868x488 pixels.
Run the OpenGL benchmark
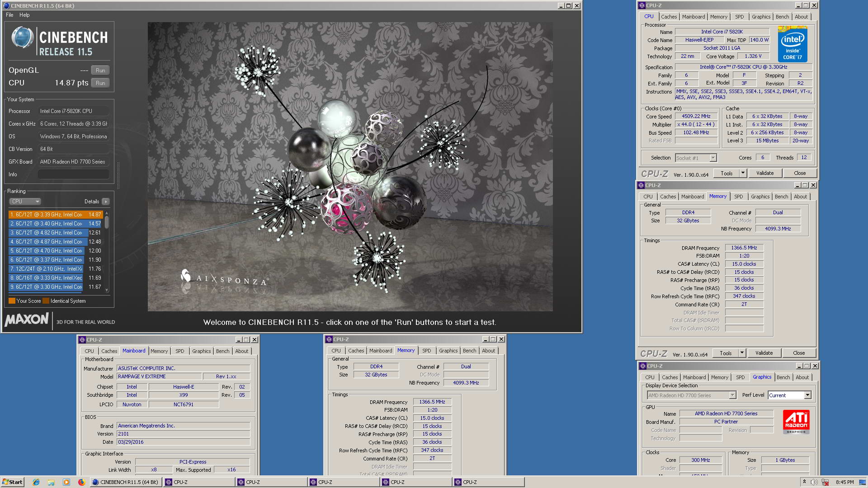[x=100, y=70]
